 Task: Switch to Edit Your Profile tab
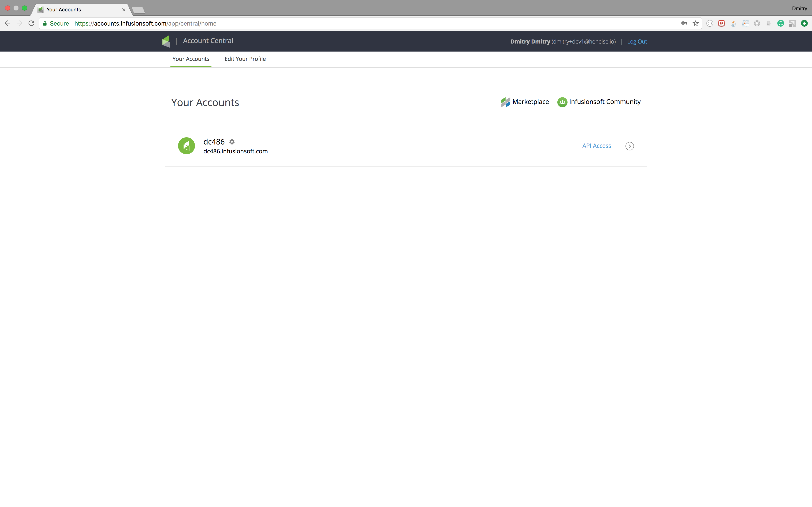pyautogui.click(x=245, y=59)
